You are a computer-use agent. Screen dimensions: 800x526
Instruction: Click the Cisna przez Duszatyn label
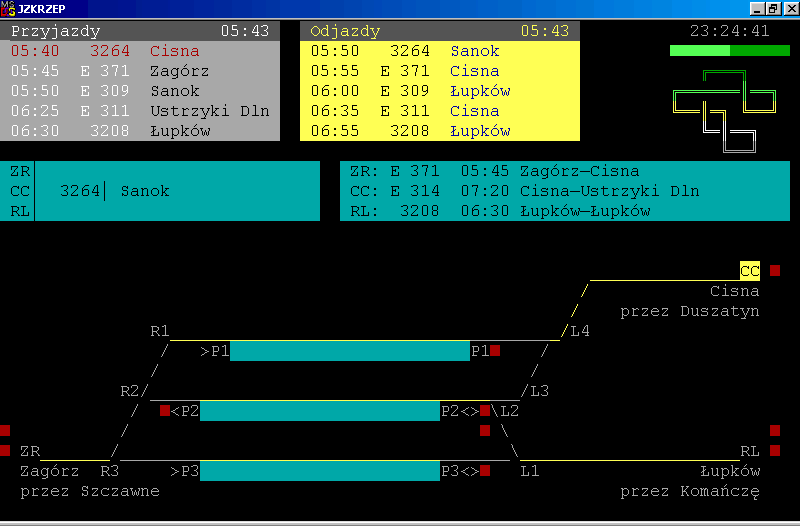coord(690,301)
